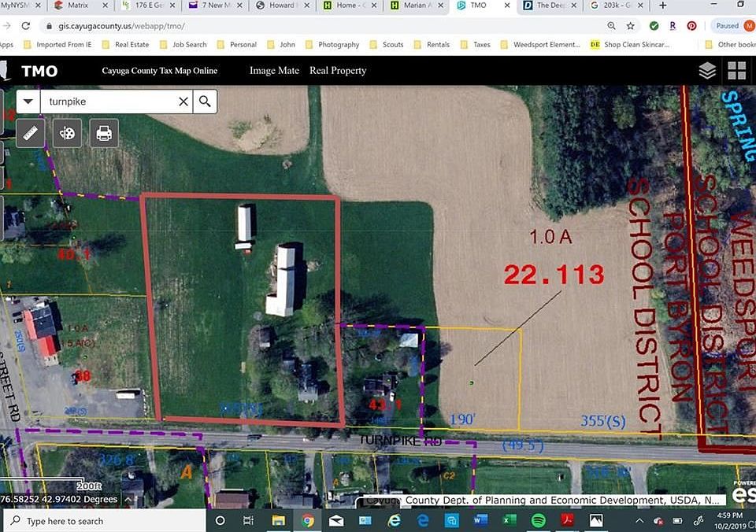The height and width of the screenshot is (532, 756).
Task: Open Cortana from the taskbar circle
Action: click(220, 520)
